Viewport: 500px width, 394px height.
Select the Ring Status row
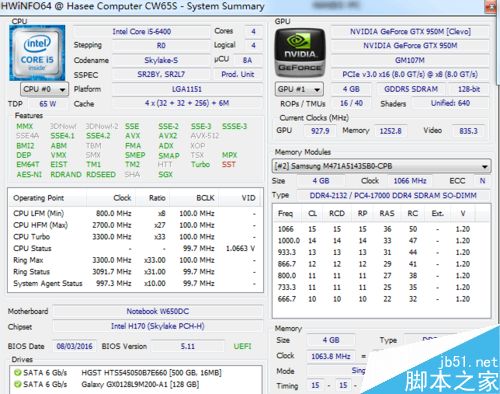pyautogui.click(x=135, y=272)
